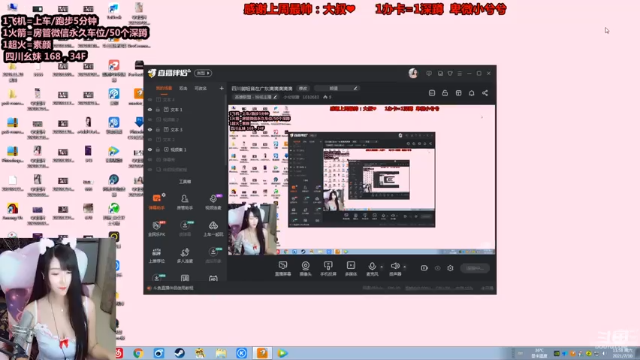Show the hidden 文本 2 layer

(150, 140)
